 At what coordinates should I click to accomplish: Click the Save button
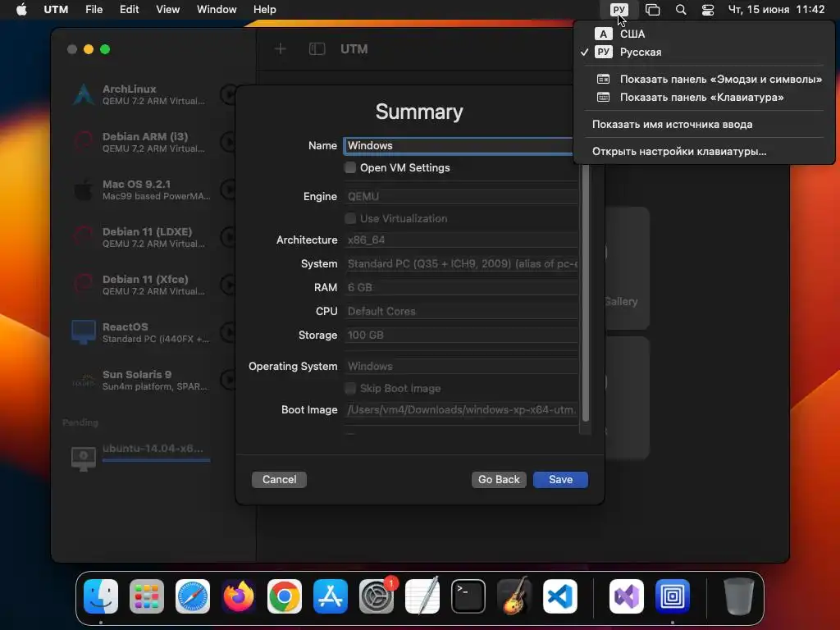[x=560, y=479]
